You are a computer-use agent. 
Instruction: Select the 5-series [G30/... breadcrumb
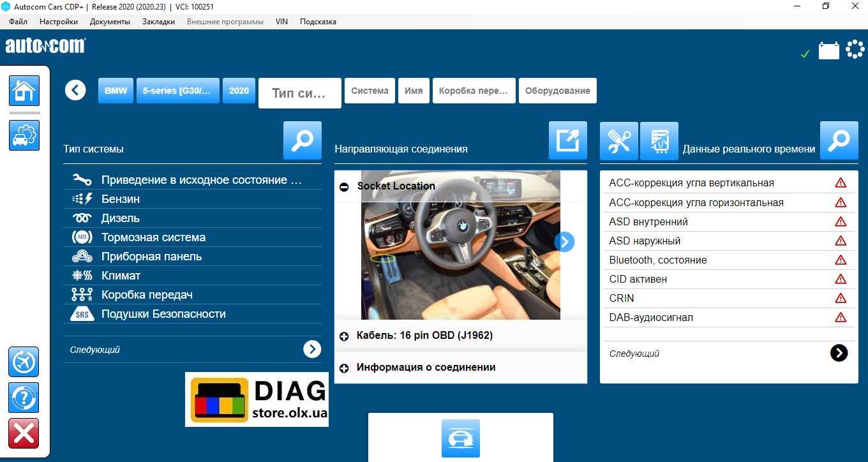pos(178,91)
